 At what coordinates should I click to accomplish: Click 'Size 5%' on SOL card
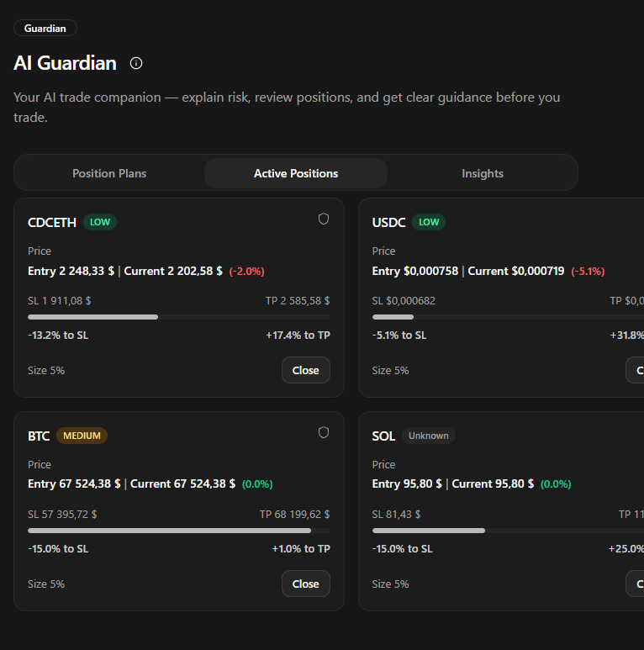point(390,584)
